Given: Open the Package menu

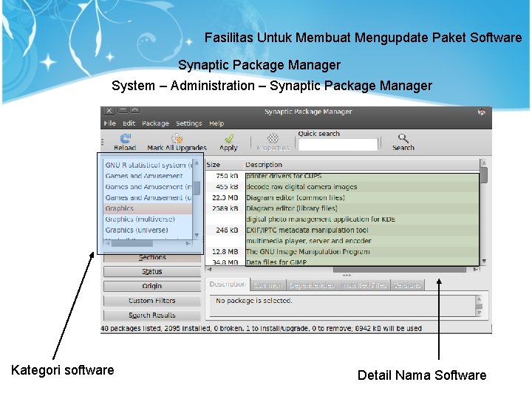Looking at the screenshot, I should pos(155,123).
